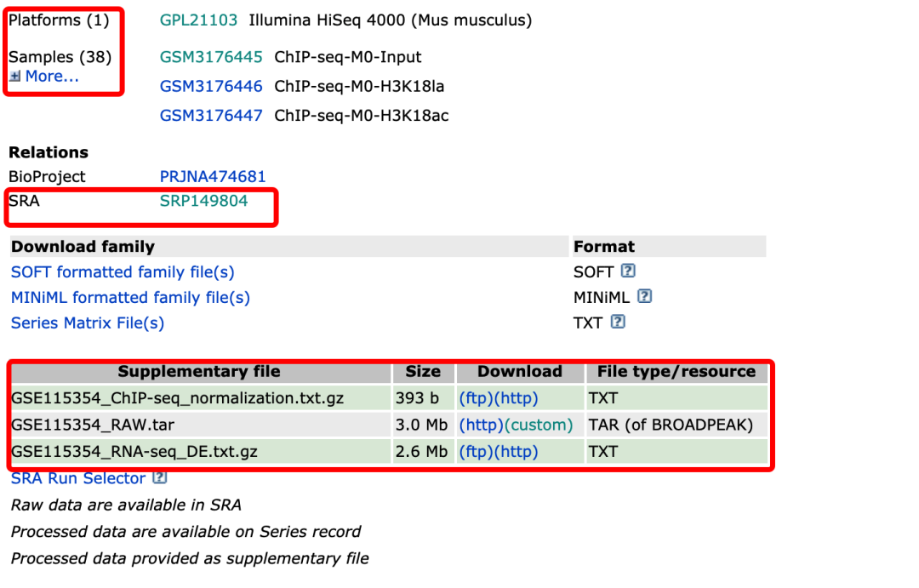Click help icon next to TXT format
The width and height of the screenshot is (919, 588).
point(619,323)
